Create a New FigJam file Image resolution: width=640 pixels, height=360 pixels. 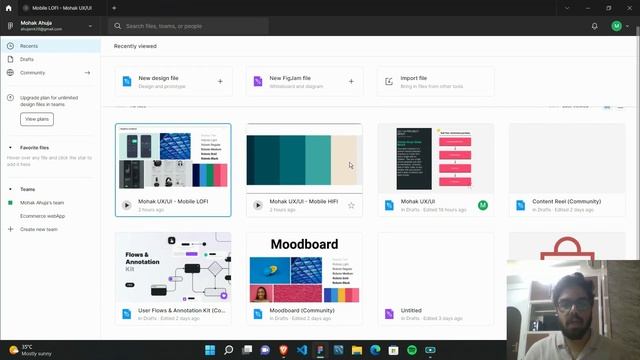[x=305, y=82]
